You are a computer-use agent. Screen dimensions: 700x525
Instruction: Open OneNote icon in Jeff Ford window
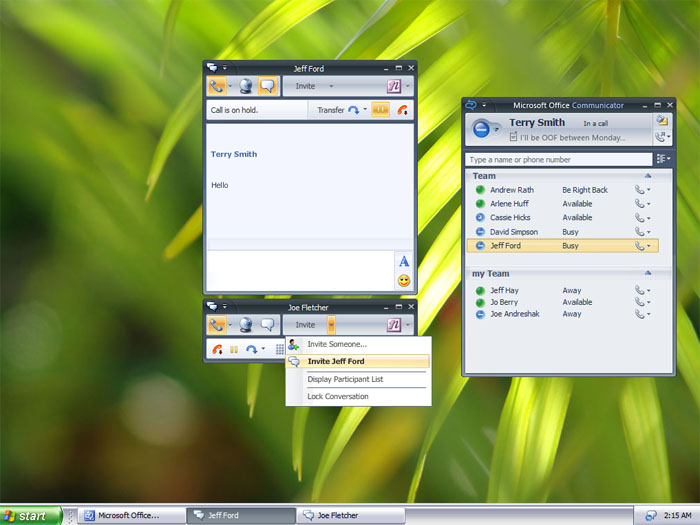394,86
